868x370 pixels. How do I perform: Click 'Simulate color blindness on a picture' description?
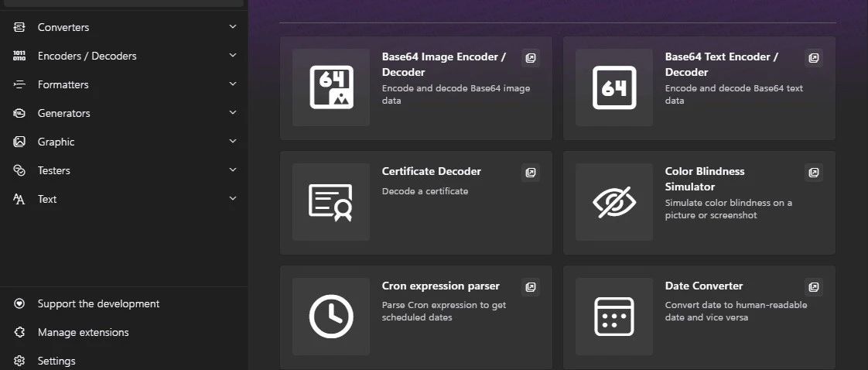(729, 209)
